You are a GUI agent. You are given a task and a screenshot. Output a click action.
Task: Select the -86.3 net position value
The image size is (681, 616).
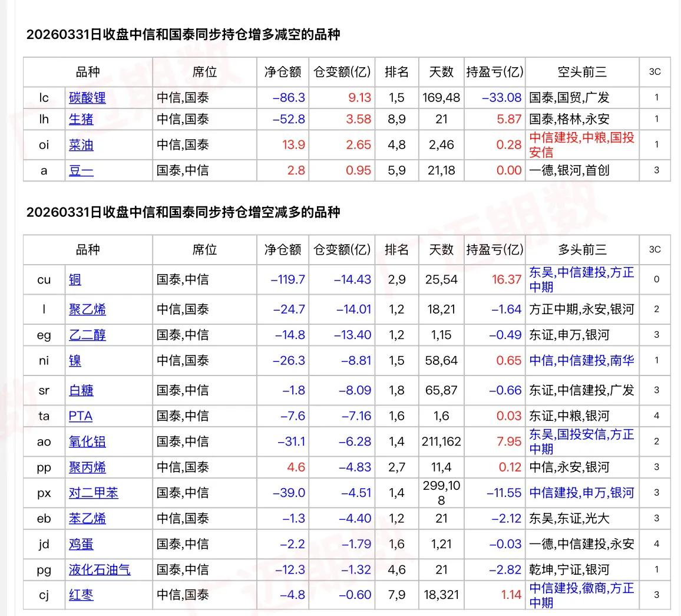coord(289,98)
